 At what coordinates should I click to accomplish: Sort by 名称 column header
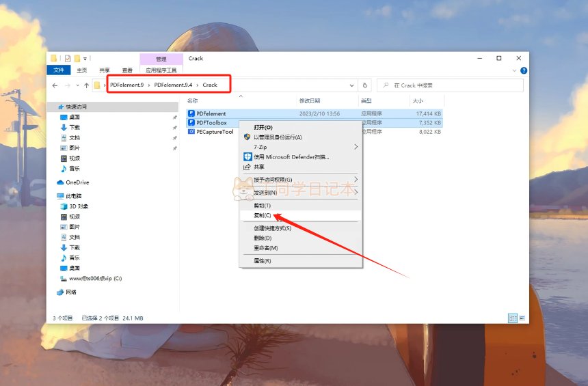[192, 101]
